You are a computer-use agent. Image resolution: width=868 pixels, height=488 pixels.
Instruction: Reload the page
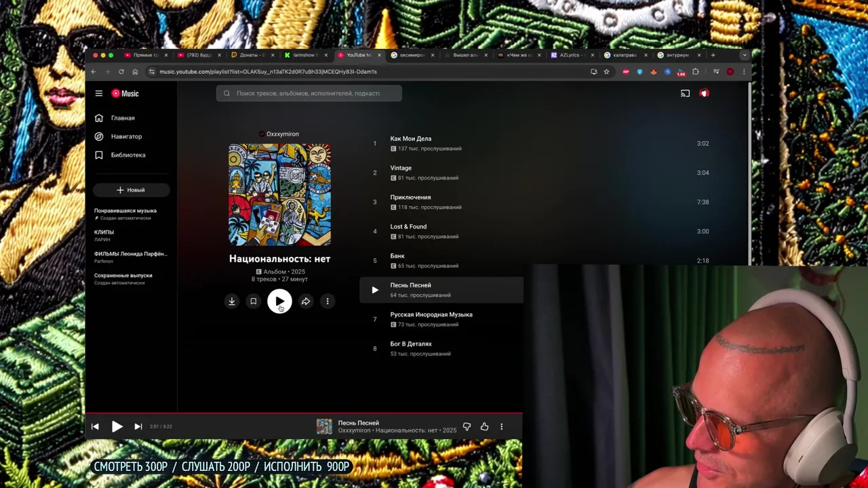tap(121, 71)
